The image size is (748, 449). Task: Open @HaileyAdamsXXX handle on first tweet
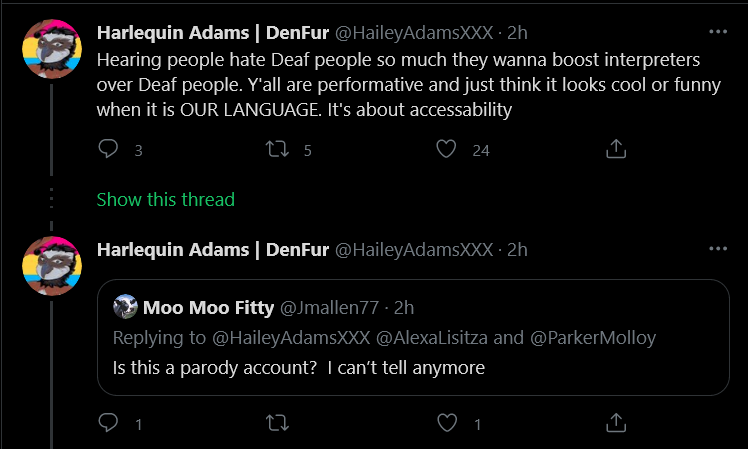pos(414,32)
